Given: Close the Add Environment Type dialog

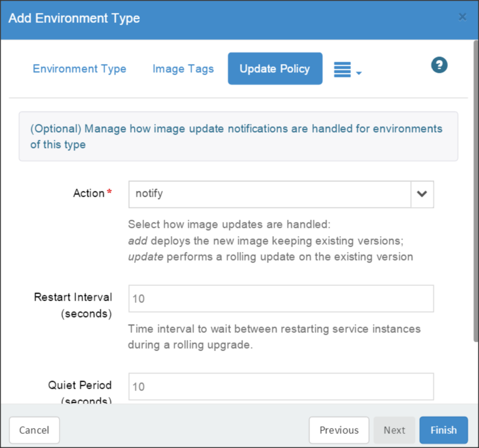Looking at the screenshot, I should (x=463, y=17).
